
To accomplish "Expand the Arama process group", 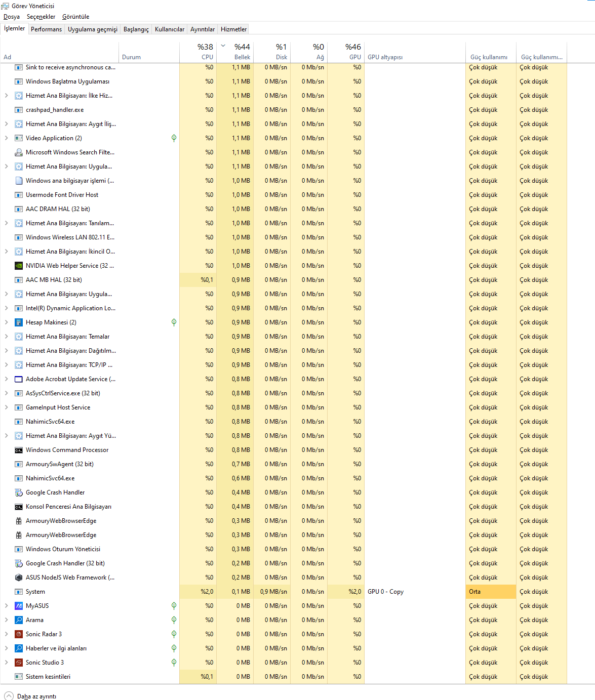I will [x=6, y=620].
